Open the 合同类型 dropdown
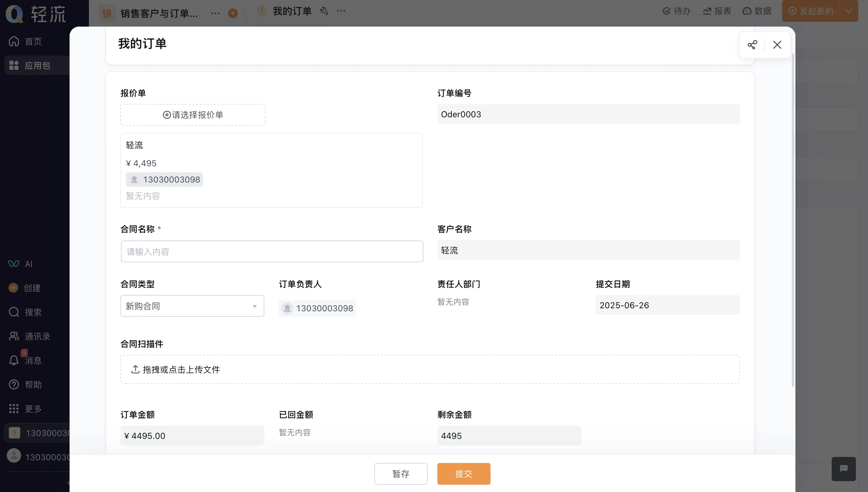The image size is (868, 492). click(192, 306)
